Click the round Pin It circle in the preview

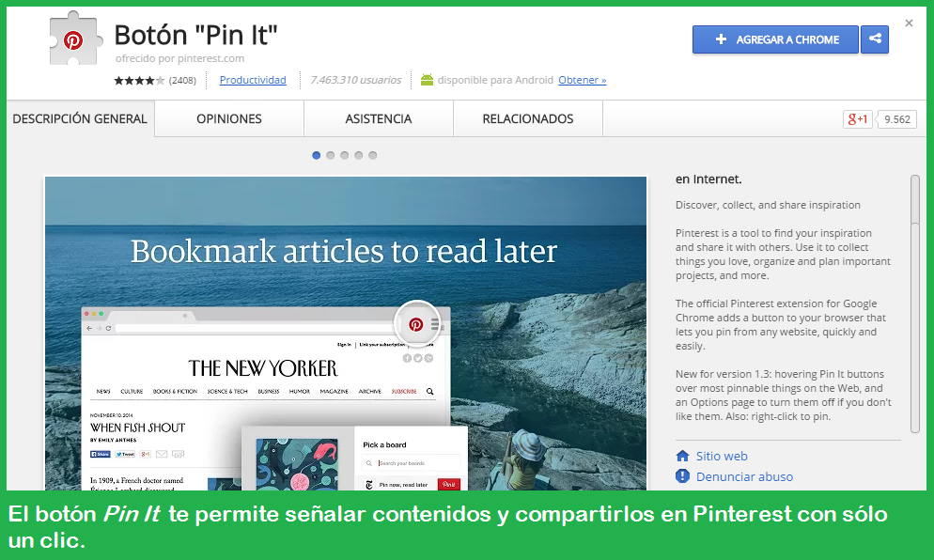pyautogui.click(x=416, y=324)
